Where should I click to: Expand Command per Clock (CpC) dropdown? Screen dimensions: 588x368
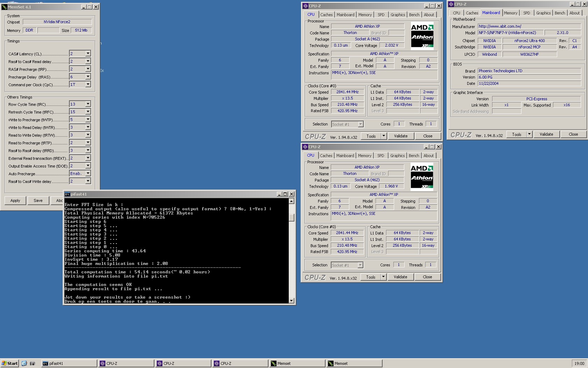tap(88, 84)
